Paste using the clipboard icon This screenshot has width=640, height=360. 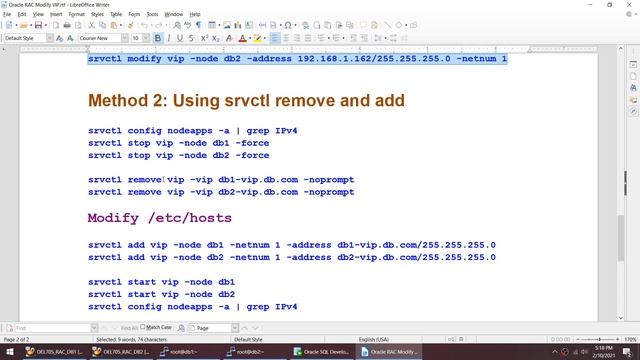click(x=114, y=25)
